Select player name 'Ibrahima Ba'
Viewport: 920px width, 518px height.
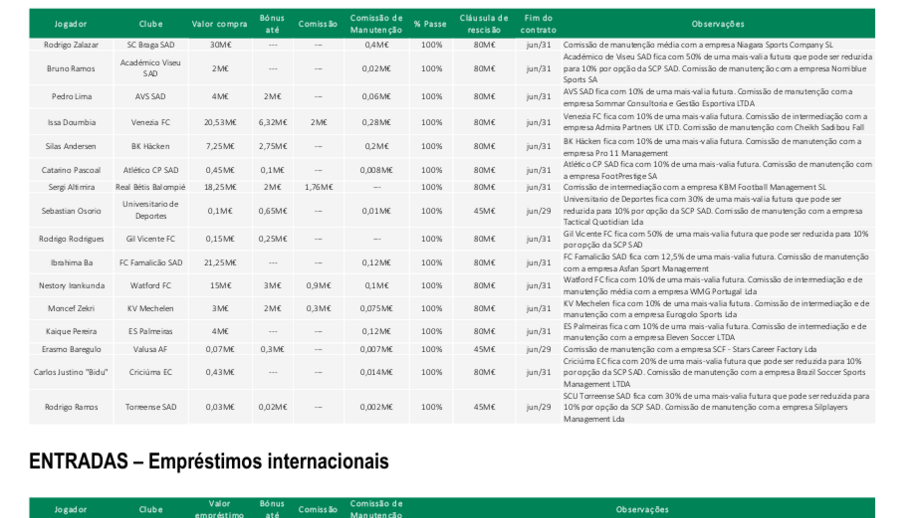click(71, 263)
